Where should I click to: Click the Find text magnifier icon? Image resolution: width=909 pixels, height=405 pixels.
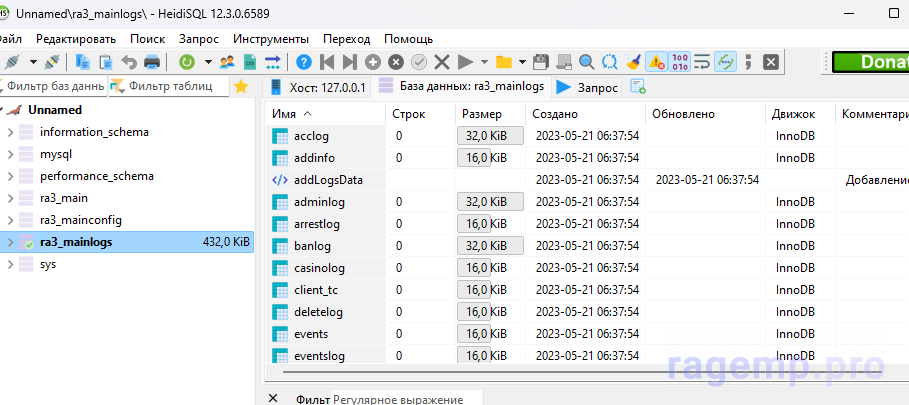(x=587, y=61)
